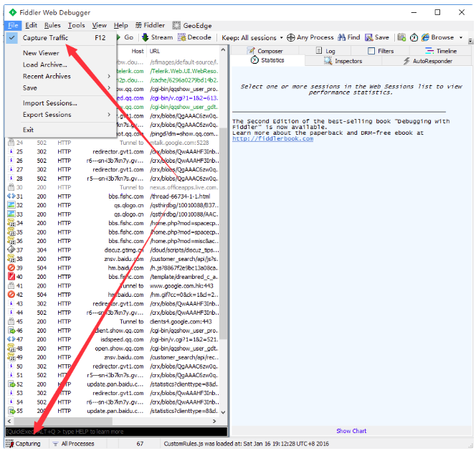Click the QuickExec command input box
476x451 pixels.
tap(116, 432)
